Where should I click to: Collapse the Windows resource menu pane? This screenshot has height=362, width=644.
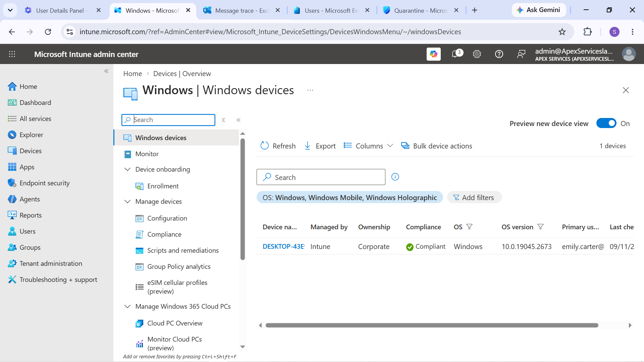(238, 120)
